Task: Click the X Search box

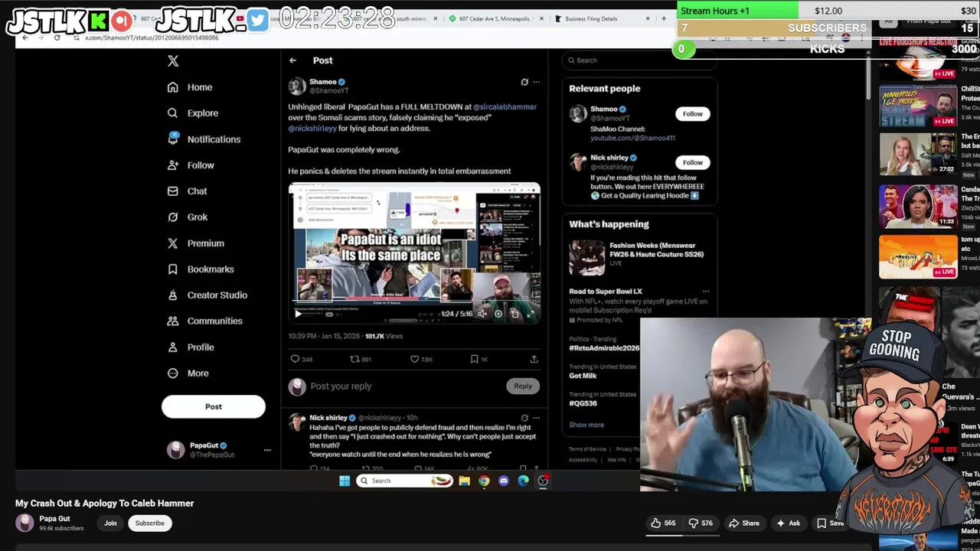Action: pyautogui.click(x=639, y=60)
